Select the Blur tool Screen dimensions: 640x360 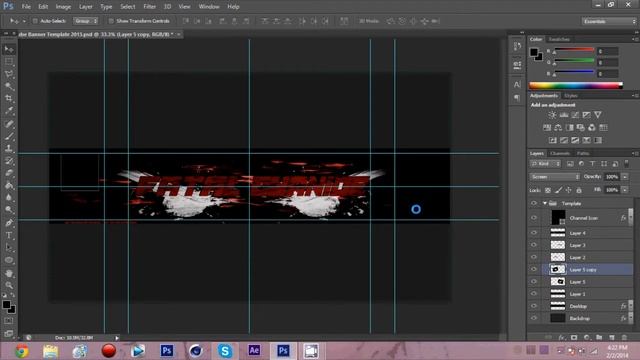pyautogui.click(x=9, y=198)
